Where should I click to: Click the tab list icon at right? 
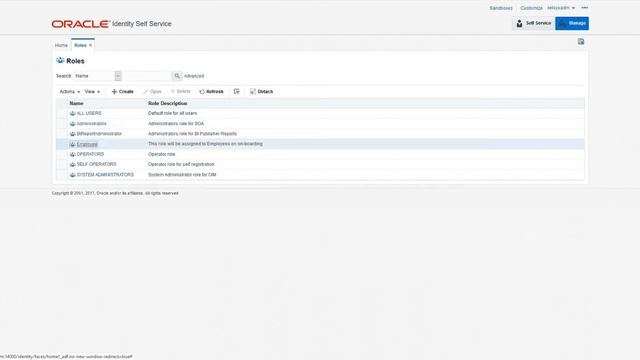581,42
